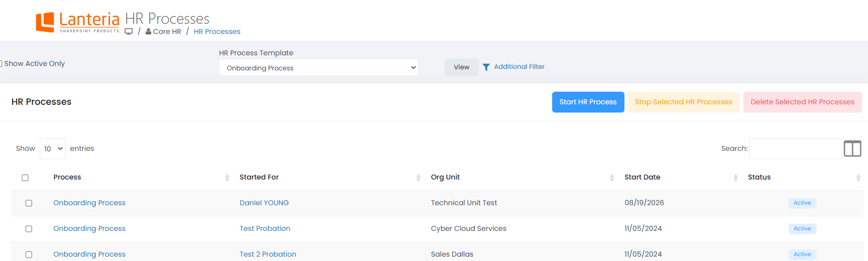Open the monitor icon in breadcrumb

pyautogui.click(x=129, y=32)
